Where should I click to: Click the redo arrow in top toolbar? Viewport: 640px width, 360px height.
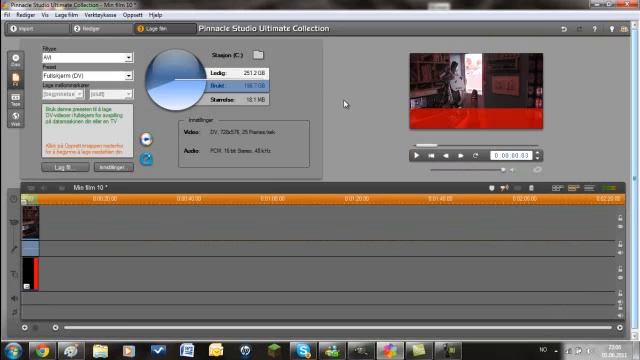tap(579, 29)
